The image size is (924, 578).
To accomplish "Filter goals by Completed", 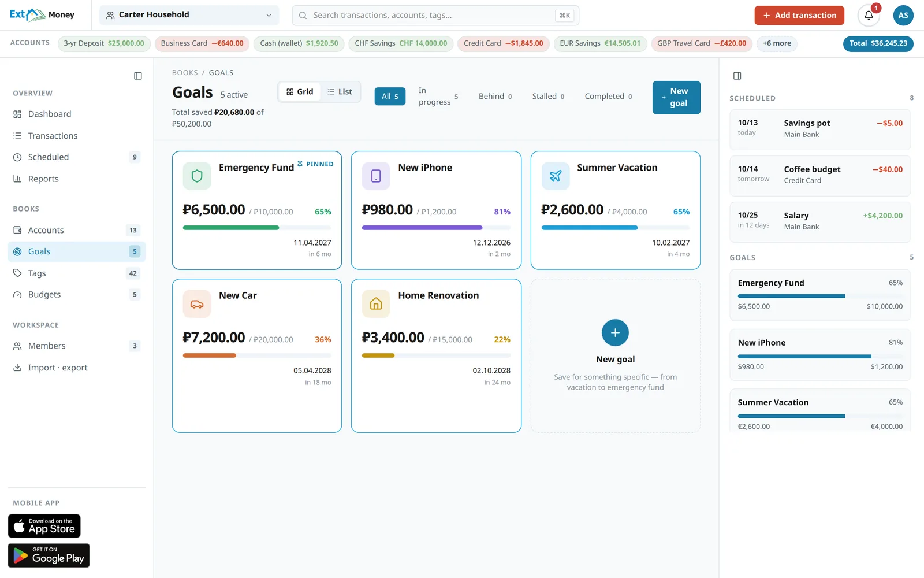I will [608, 97].
